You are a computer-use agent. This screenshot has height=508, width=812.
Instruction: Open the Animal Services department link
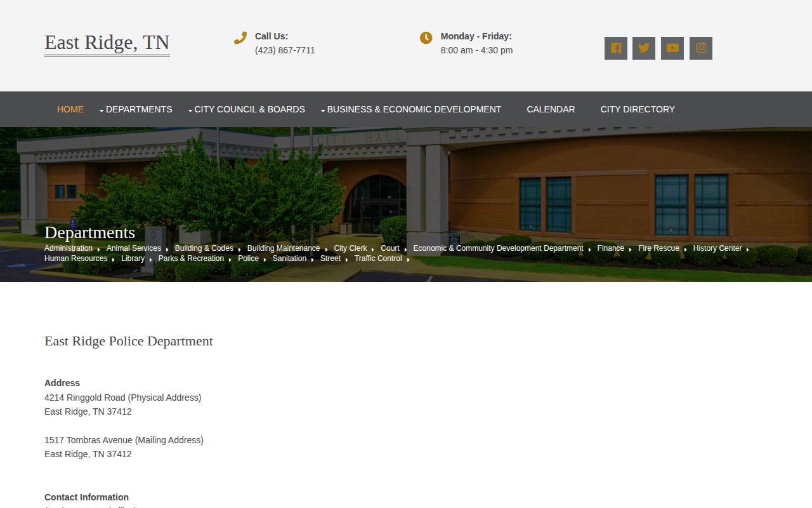pyautogui.click(x=134, y=248)
